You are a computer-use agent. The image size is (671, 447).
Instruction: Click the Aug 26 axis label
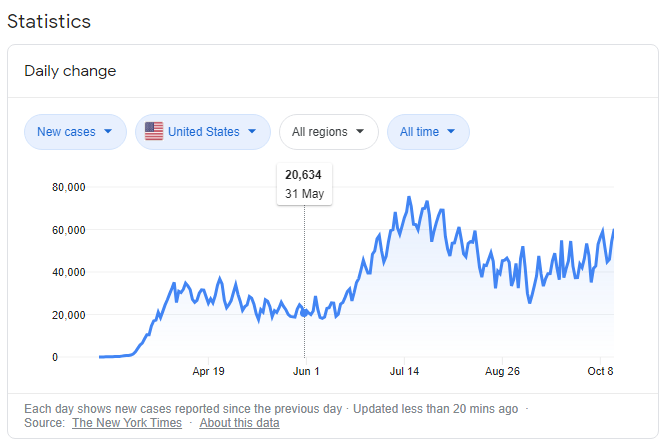point(502,371)
